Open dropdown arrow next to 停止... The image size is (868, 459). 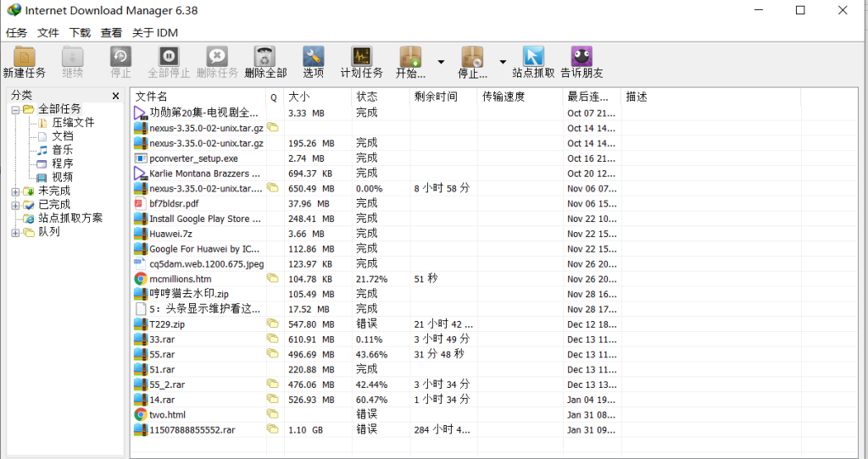pyautogui.click(x=503, y=62)
